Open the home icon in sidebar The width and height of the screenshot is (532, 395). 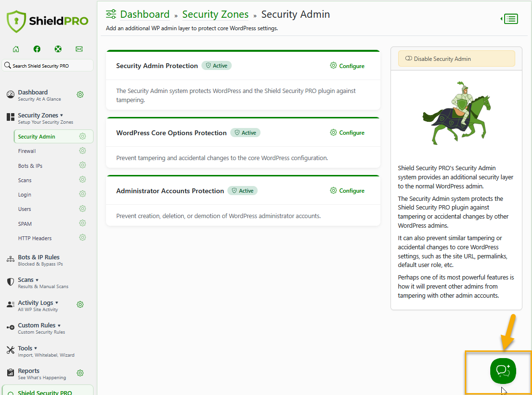16,49
